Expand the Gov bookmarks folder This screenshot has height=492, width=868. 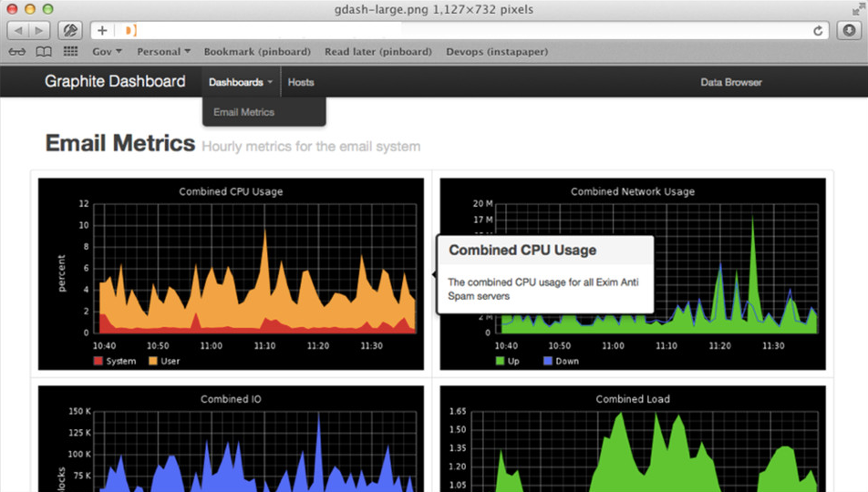107,51
